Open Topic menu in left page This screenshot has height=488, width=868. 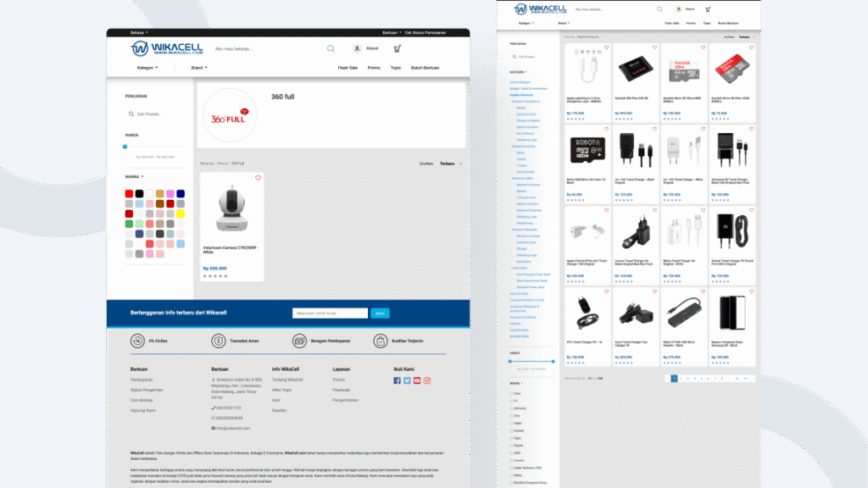396,68
